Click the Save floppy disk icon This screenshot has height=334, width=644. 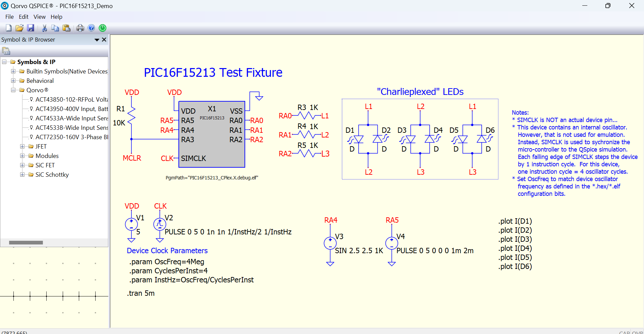point(31,28)
